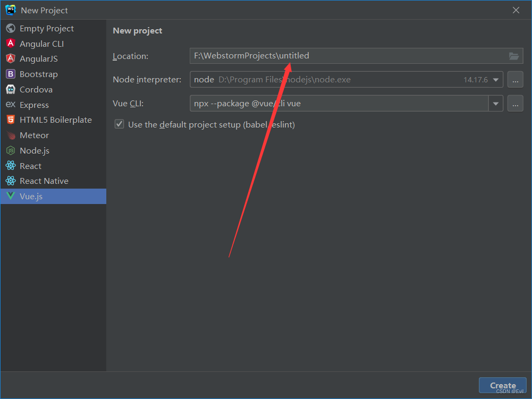
Task: Click the Meteor project icon
Action: tap(10, 135)
